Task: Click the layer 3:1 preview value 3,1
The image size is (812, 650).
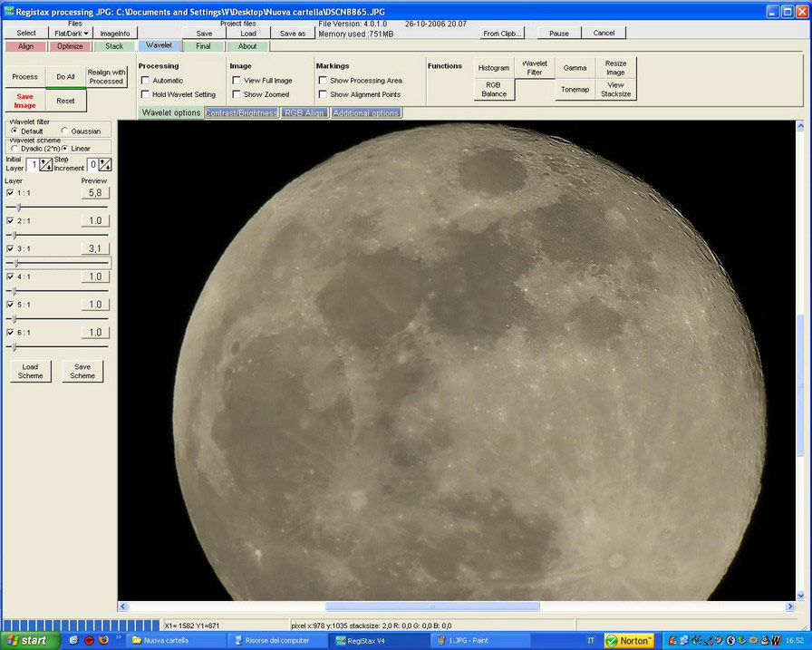Action: 95,248
